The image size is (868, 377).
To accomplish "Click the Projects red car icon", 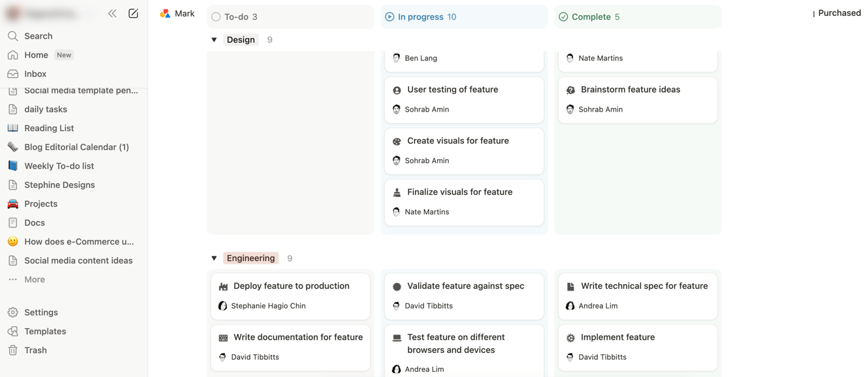I will point(13,204).
